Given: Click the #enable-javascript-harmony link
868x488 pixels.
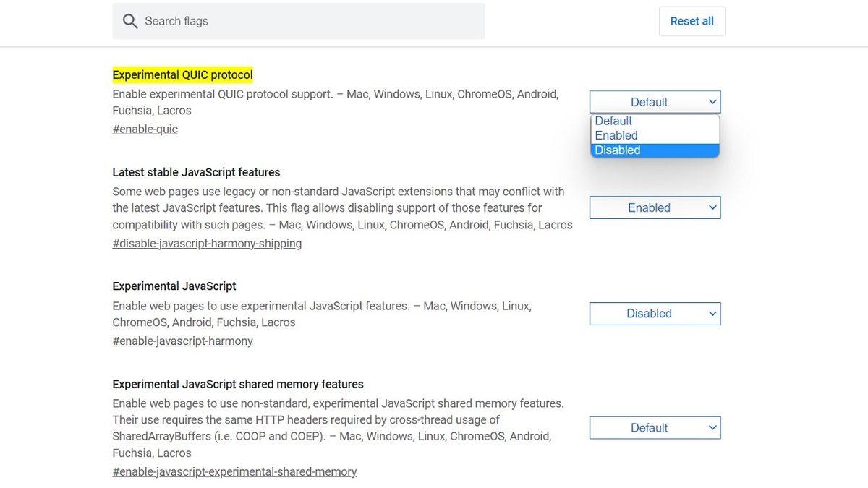Looking at the screenshot, I should click(182, 341).
